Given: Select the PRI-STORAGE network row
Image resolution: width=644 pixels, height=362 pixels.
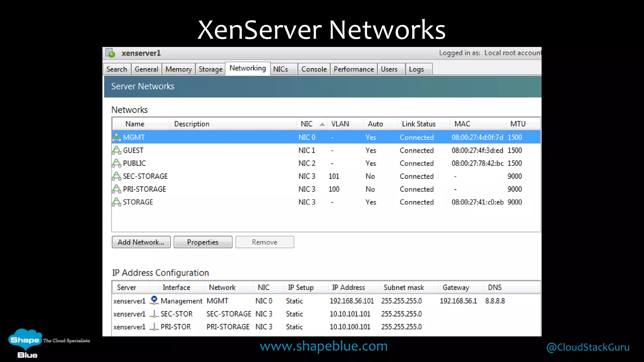Looking at the screenshot, I should [326, 189].
